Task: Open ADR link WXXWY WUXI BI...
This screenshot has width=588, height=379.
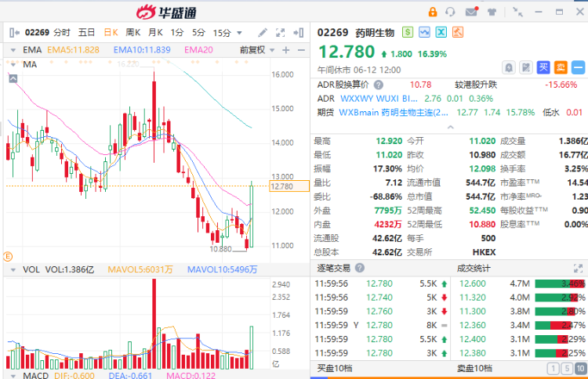Action: pos(379,99)
